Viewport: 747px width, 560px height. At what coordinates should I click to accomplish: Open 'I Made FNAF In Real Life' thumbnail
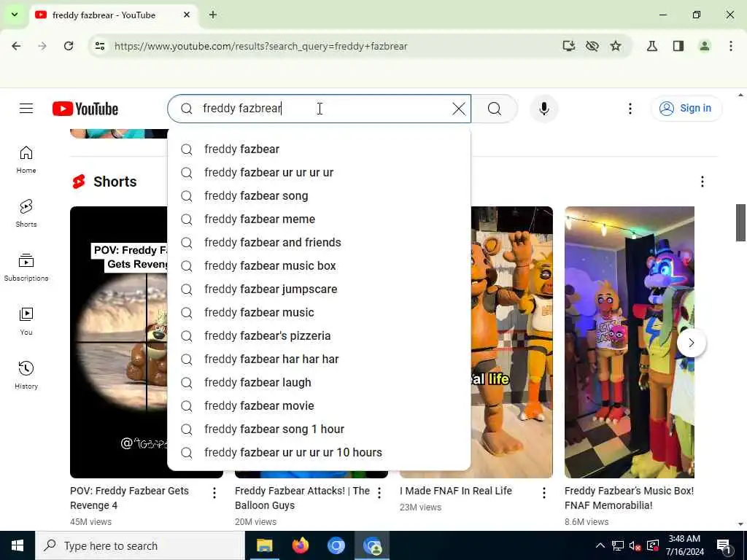pos(511,342)
